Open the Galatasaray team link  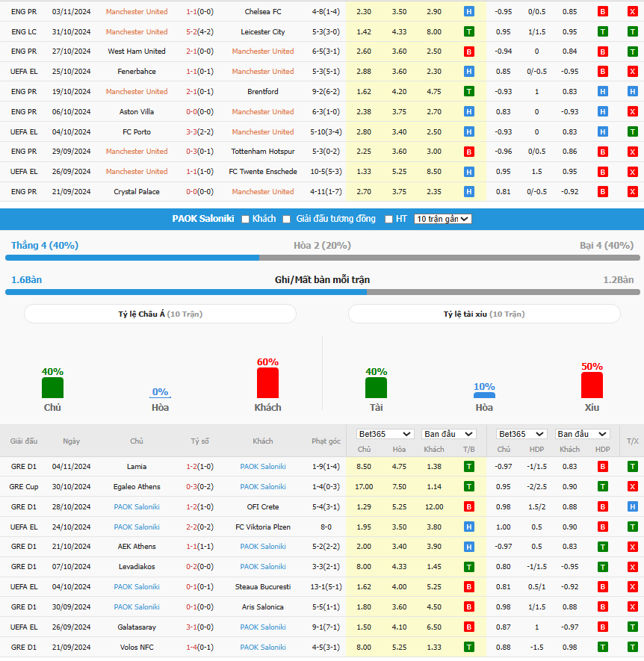tap(137, 627)
